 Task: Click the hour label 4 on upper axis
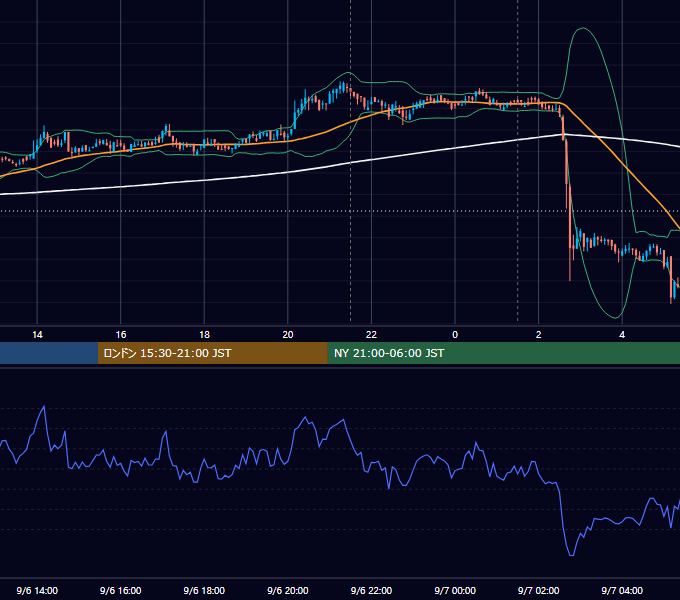tap(622, 335)
